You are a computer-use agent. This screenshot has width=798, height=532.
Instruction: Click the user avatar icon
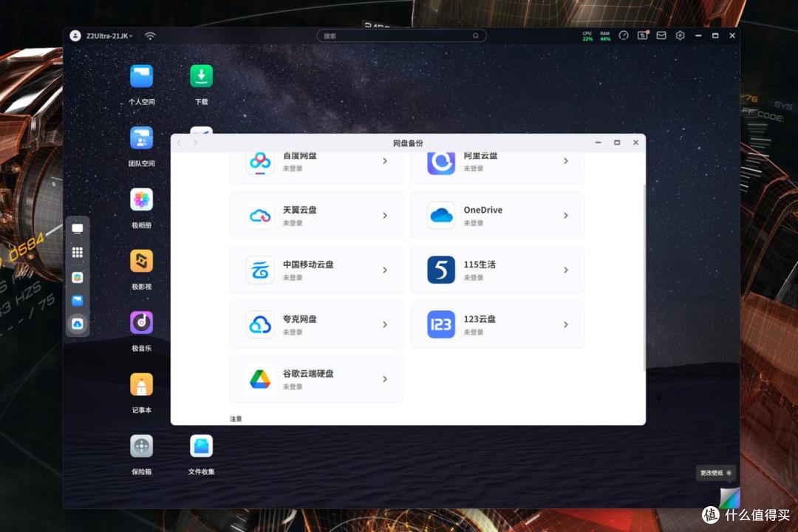pyautogui.click(x=75, y=35)
